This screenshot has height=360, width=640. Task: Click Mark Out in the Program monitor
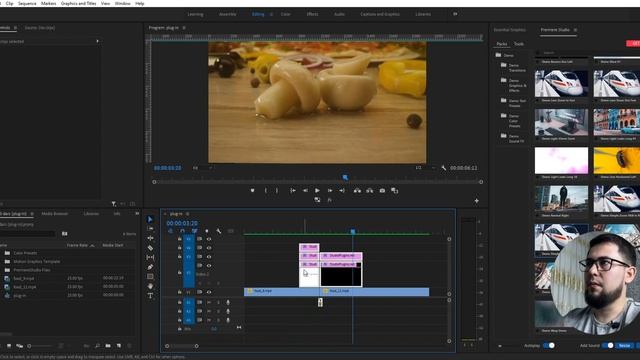pyautogui.click(x=277, y=191)
